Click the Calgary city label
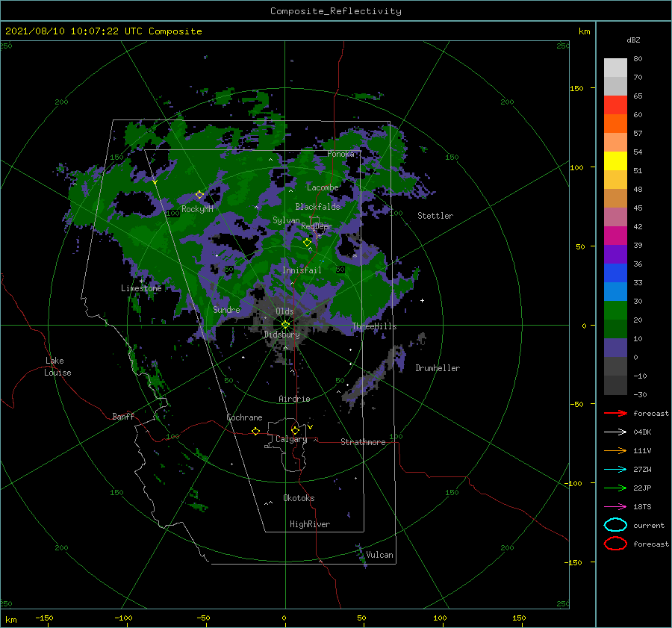Image resolution: width=672 pixels, height=628 pixels. pos(291,439)
